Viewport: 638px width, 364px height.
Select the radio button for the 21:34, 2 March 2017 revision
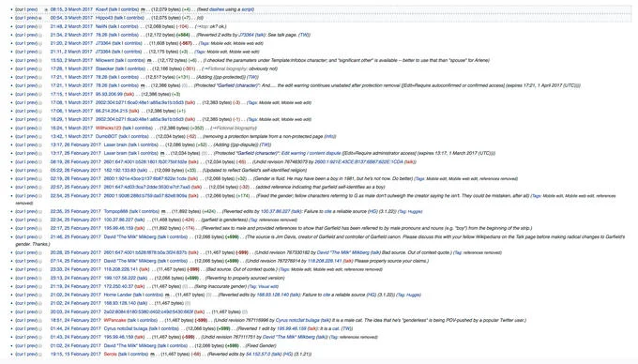click(x=40, y=36)
